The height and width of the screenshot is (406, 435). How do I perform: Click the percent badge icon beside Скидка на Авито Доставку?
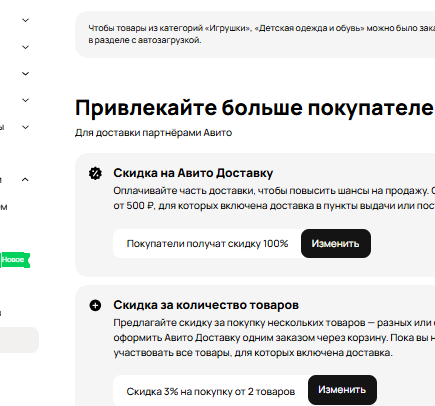[95, 173]
